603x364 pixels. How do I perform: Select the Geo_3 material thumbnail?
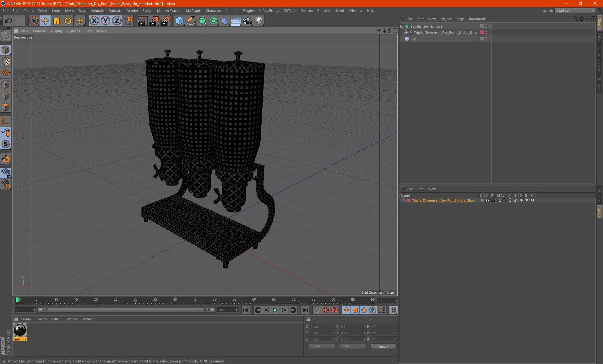(20, 330)
